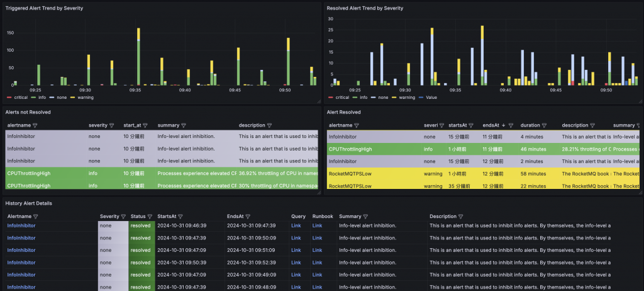Open endsAt filter icon in Alert Resolved

[511, 125]
